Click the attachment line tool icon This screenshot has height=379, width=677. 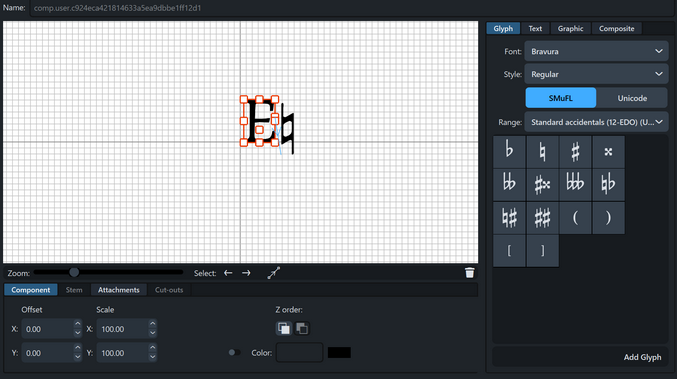point(274,273)
